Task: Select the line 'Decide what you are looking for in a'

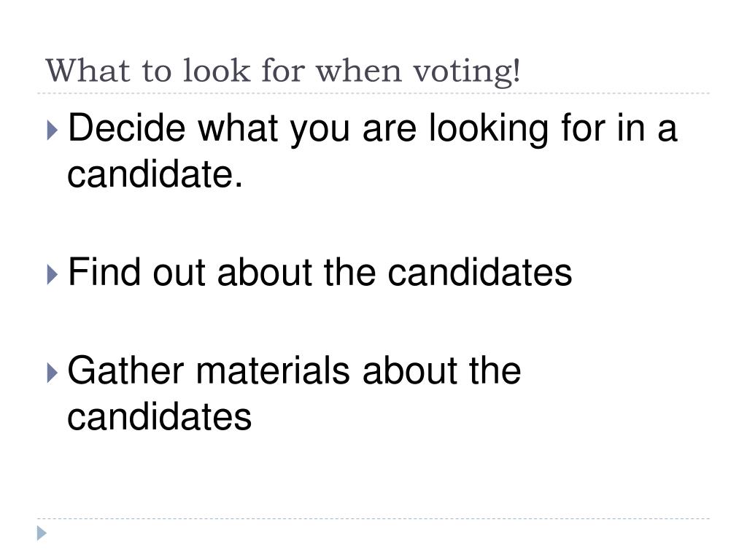Action: point(372,128)
